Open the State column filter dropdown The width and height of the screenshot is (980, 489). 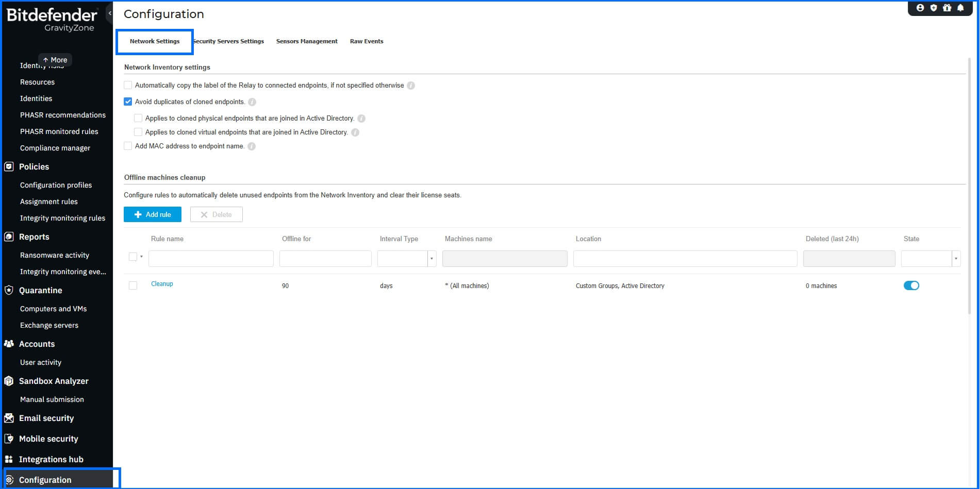coord(955,258)
